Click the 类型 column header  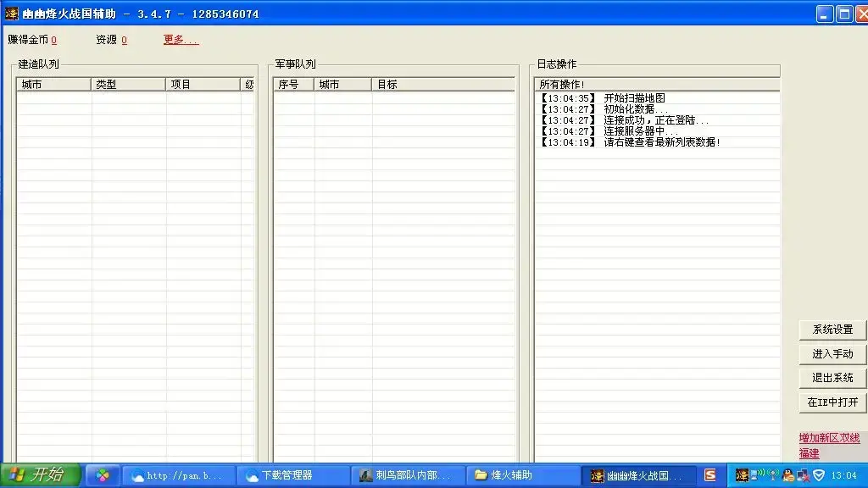point(129,84)
